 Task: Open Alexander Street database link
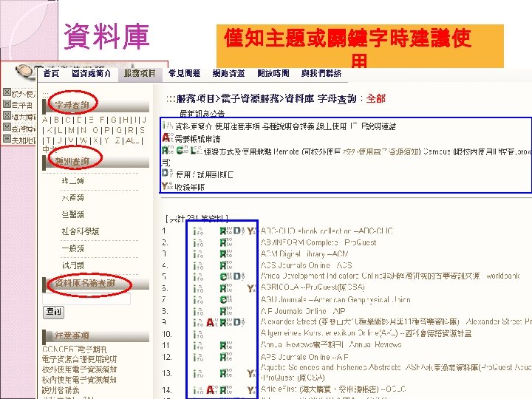click(396, 321)
